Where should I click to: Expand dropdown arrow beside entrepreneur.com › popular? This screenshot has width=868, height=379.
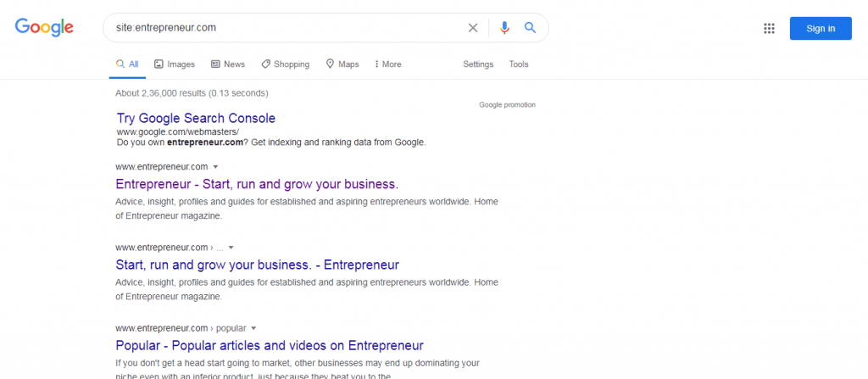[x=253, y=328]
